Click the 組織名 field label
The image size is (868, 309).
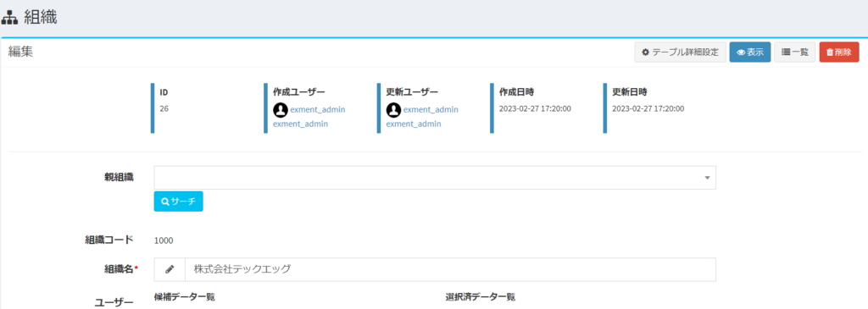[119, 268]
